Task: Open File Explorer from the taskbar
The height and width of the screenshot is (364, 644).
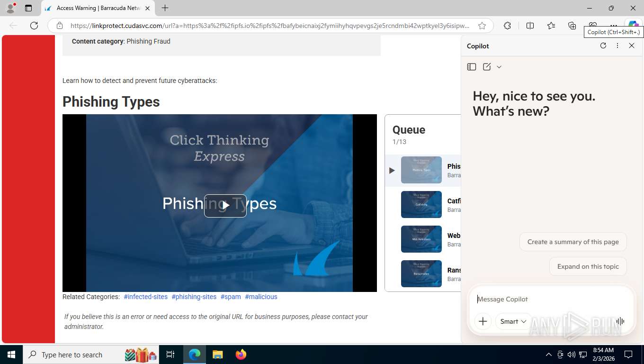Action: (x=217, y=355)
